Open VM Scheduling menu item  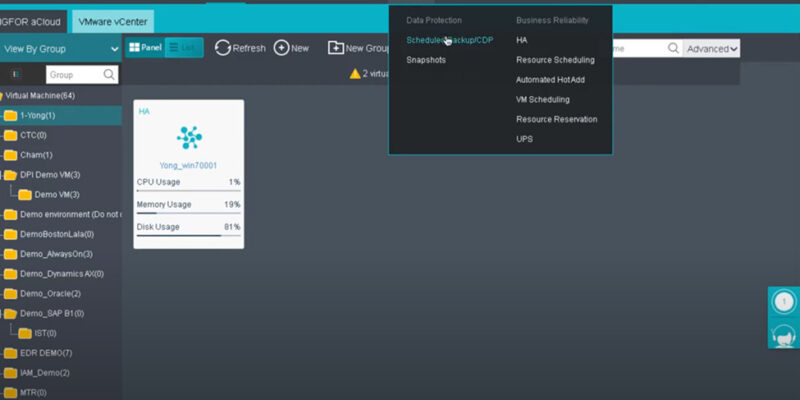[x=542, y=99]
